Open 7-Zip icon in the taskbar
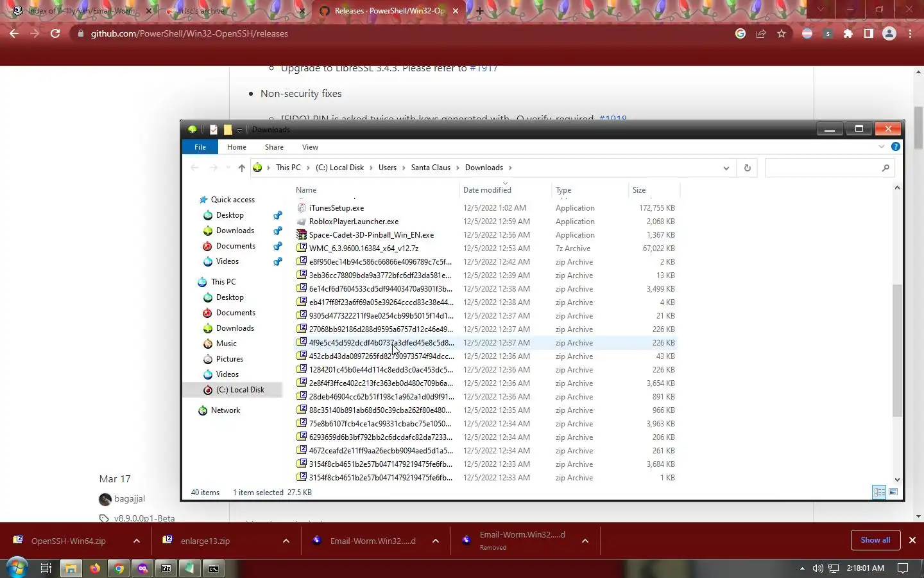The height and width of the screenshot is (578, 924). click(x=166, y=568)
